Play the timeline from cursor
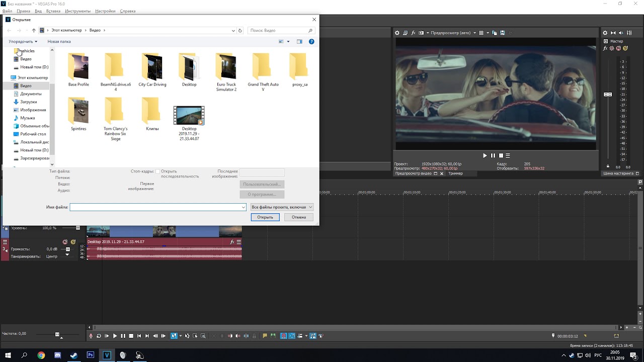Image resolution: width=644 pixels, height=362 pixels. tap(115, 336)
